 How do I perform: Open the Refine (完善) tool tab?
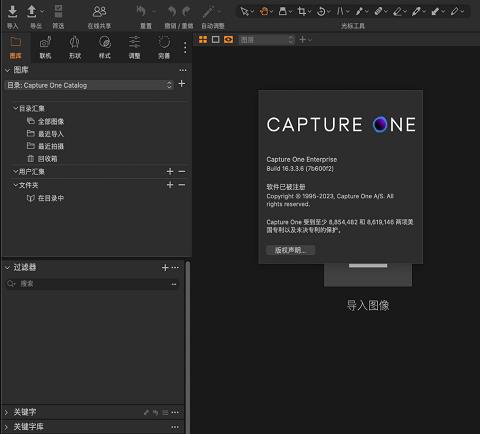pos(164,47)
